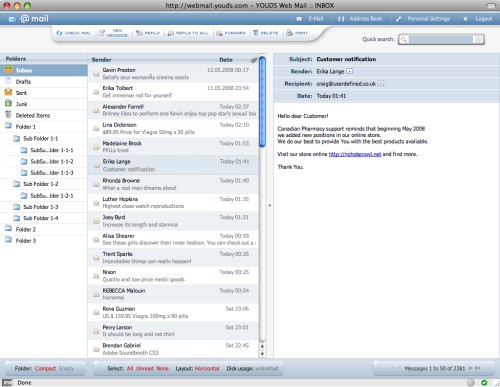Open message from Alexander Farrell

(173, 110)
